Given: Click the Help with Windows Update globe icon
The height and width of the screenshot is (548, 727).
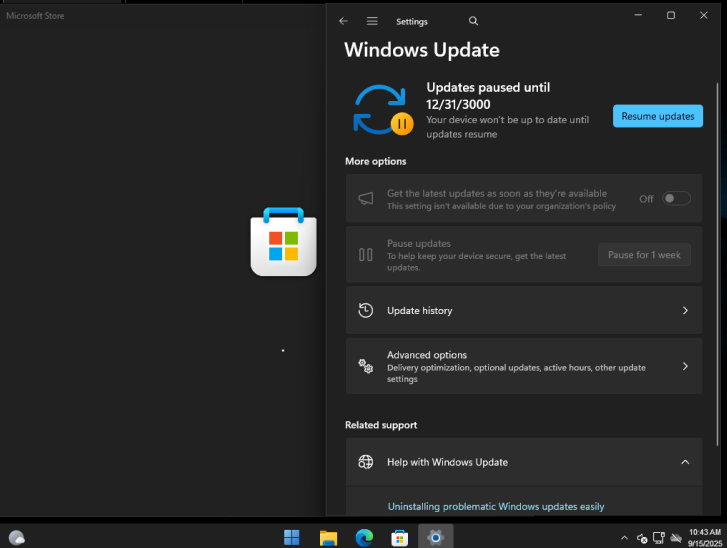Looking at the screenshot, I should pos(365,462).
